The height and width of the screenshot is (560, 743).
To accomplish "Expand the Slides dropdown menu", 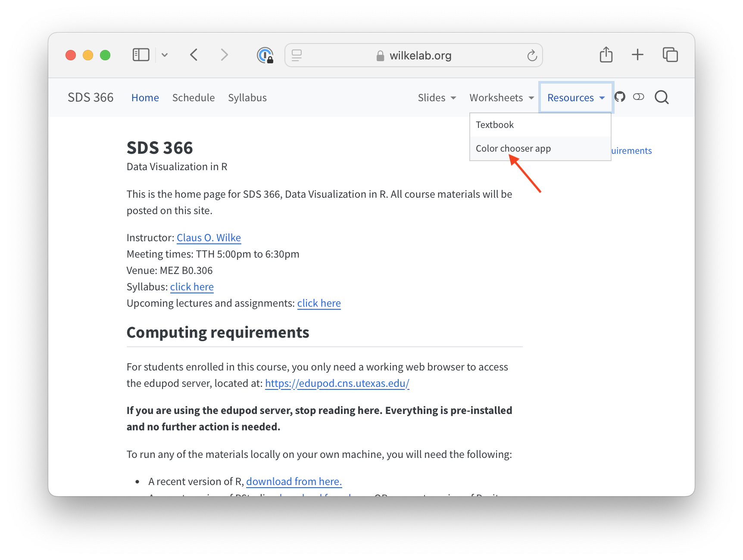I will (x=437, y=98).
